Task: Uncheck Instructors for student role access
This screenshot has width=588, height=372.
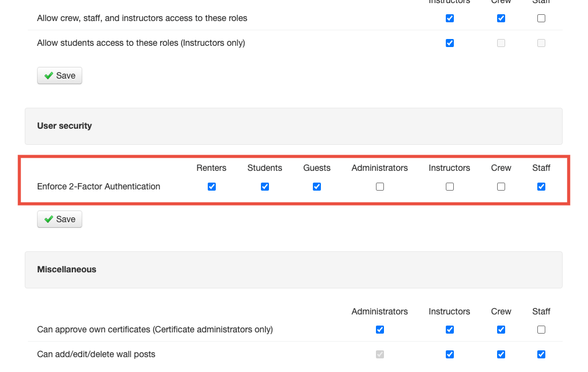Action: [x=450, y=43]
